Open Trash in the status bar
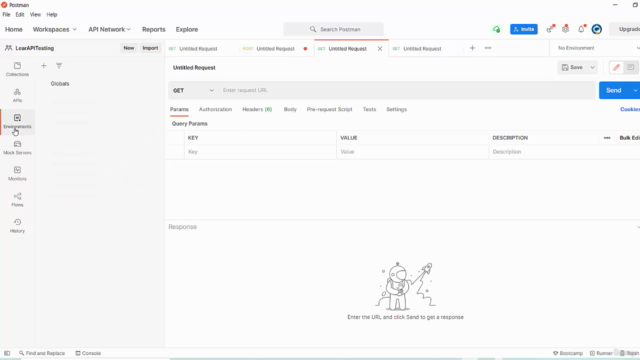 (629, 353)
